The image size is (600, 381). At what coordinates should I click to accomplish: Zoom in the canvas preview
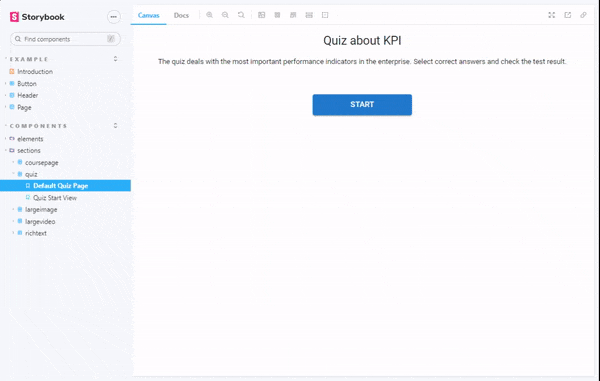click(209, 15)
